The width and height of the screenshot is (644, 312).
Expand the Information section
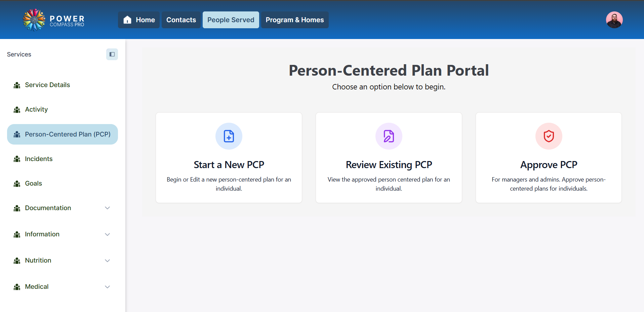107,234
